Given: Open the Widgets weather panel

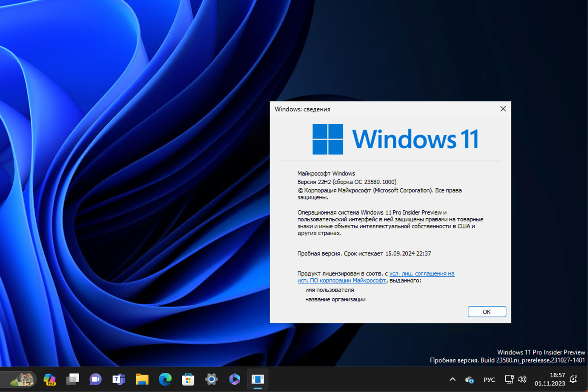Looking at the screenshot, I should pyautogui.click(x=19, y=379).
